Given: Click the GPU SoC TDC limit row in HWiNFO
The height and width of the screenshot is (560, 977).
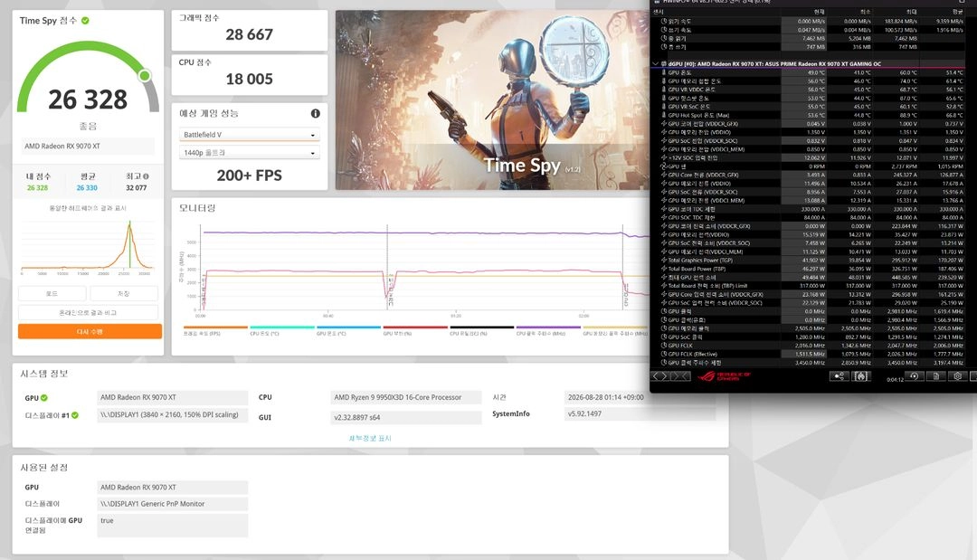Looking at the screenshot, I should [x=813, y=217].
